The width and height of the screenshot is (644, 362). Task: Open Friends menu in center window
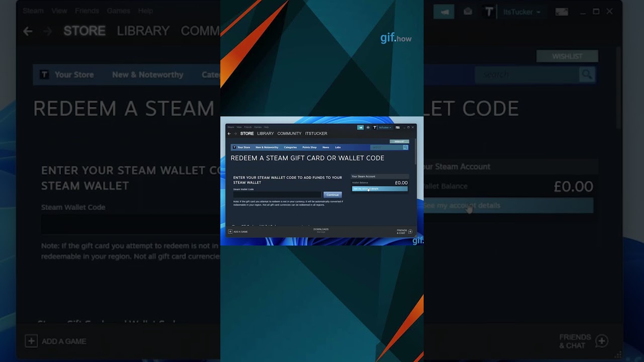tap(248, 127)
